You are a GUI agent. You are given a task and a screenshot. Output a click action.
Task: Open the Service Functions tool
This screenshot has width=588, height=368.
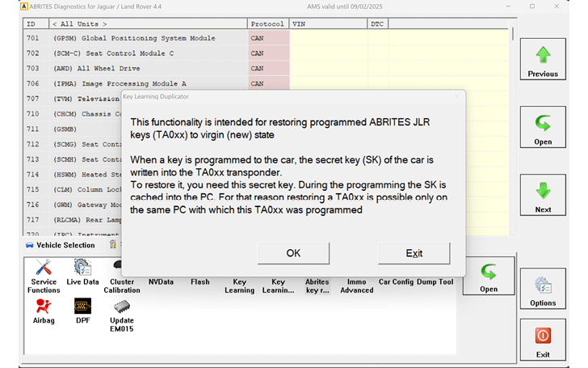coord(44,276)
